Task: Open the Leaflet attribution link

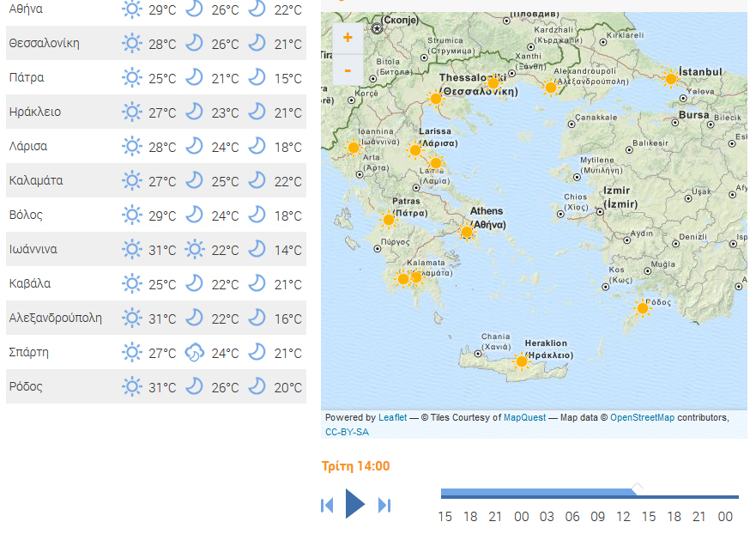Action: [393, 418]
